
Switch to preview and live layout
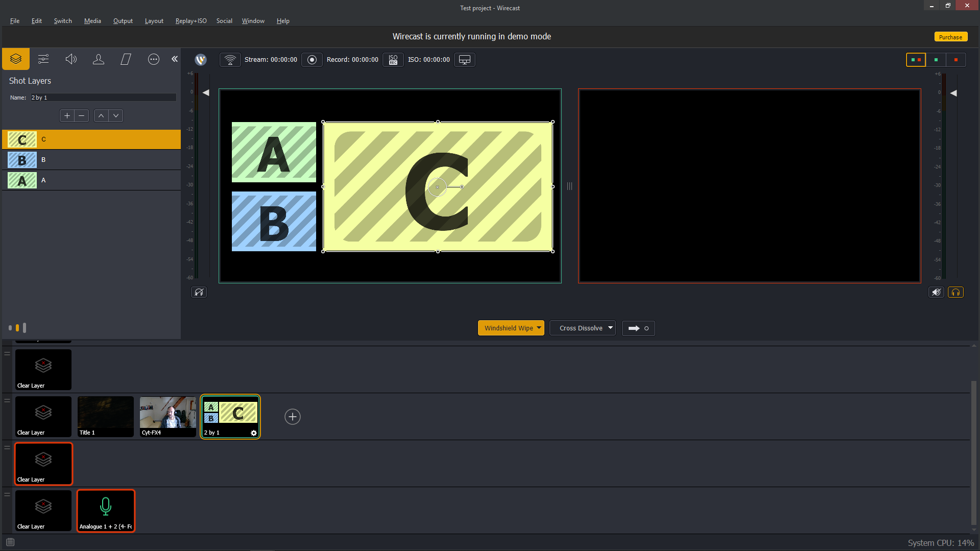point(916,60)
